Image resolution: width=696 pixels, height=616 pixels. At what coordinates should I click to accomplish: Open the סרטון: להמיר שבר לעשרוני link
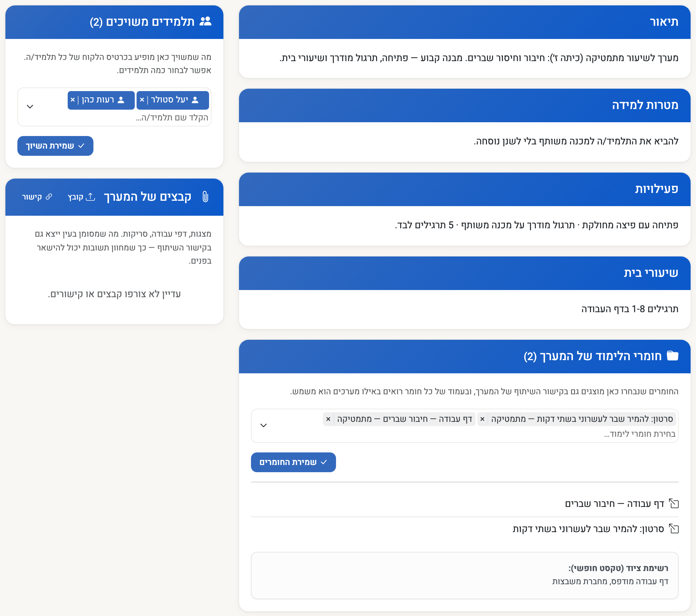pyautogui.click(x=588, y=529)
